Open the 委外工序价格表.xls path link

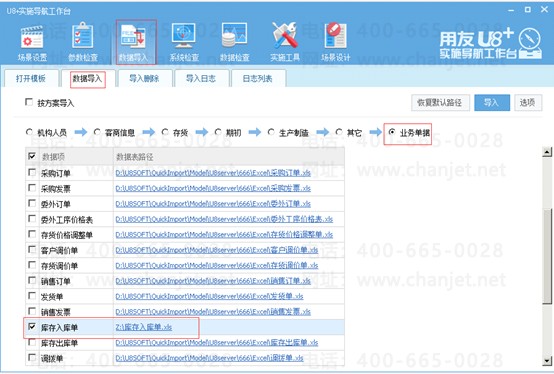point(224,219)
